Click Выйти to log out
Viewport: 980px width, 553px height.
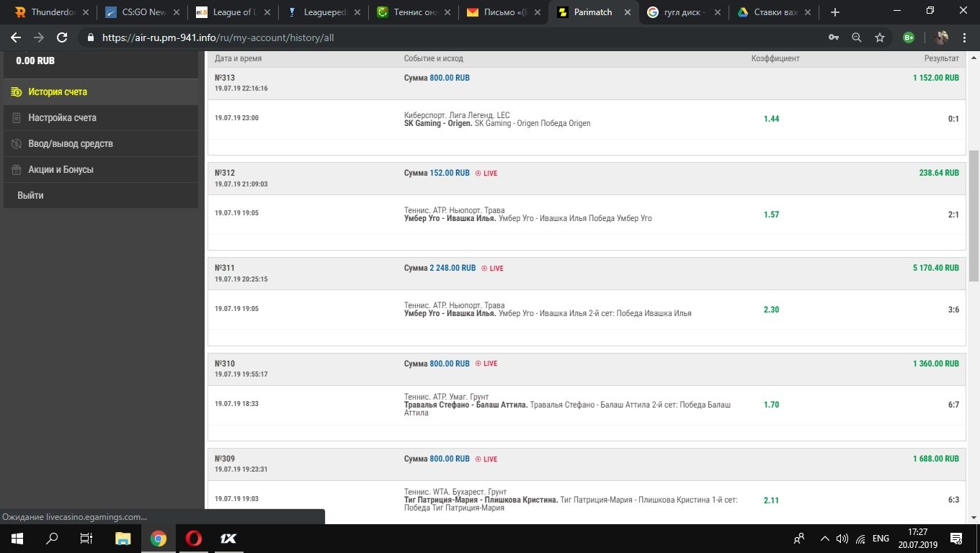click(x=30, y=196)
